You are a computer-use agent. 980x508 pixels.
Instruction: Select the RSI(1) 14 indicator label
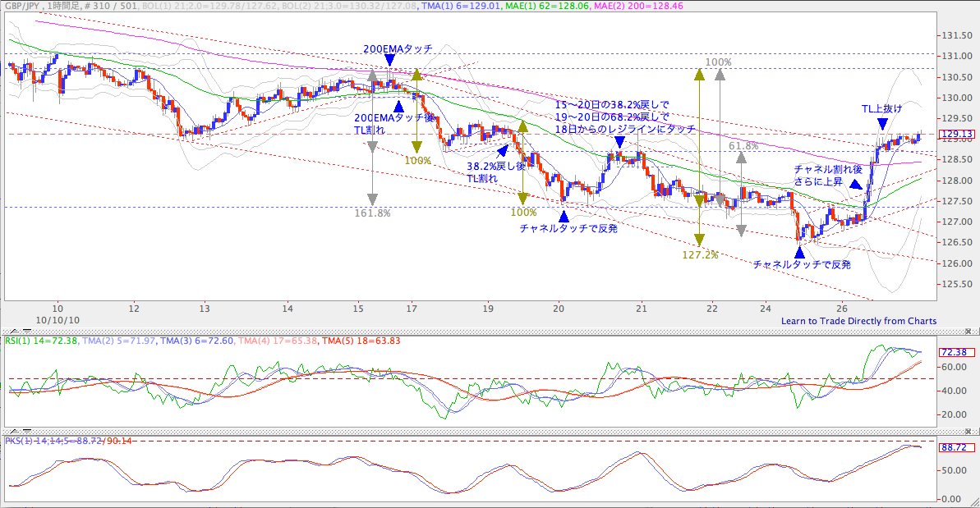(41, 341)
